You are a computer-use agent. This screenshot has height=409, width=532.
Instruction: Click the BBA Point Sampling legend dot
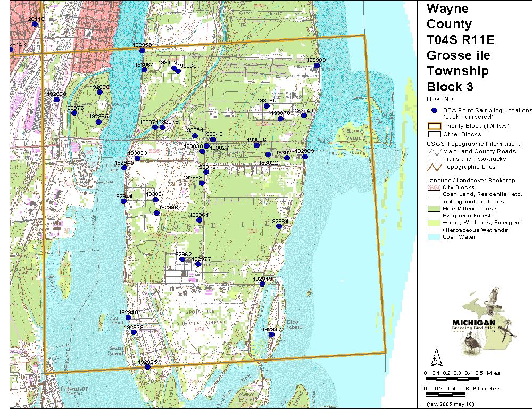[x=434, y=110]
